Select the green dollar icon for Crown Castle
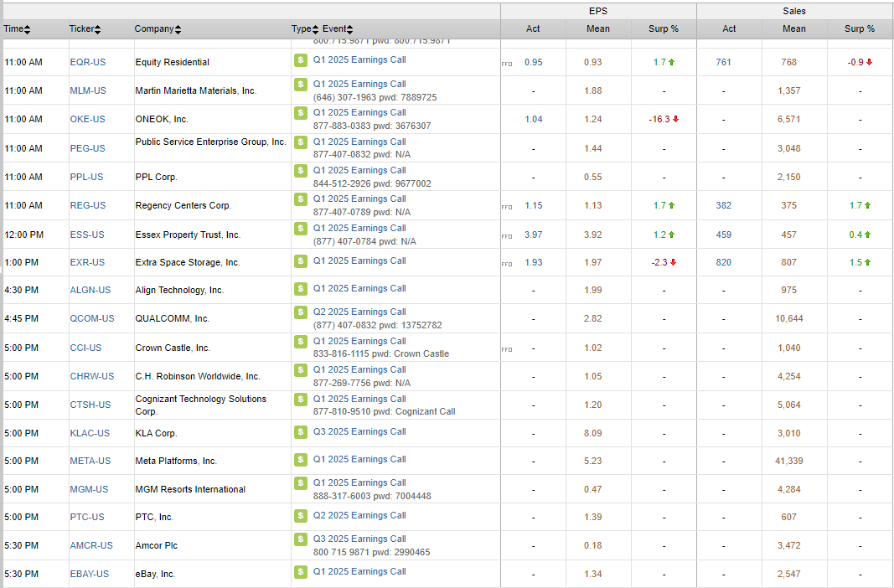 pyautogui.click(x=301, y=341)
